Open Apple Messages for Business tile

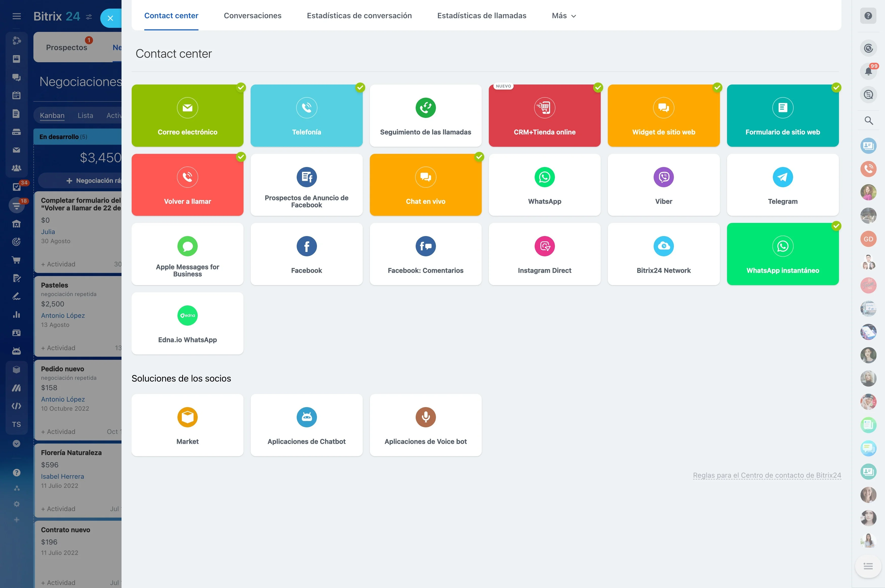tap(187, 254)
